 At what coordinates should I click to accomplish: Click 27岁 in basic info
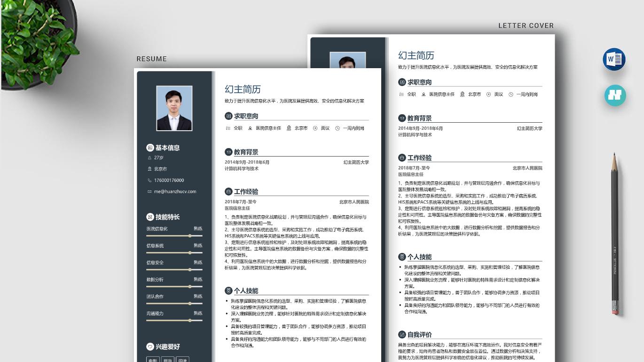coord(159,158)
